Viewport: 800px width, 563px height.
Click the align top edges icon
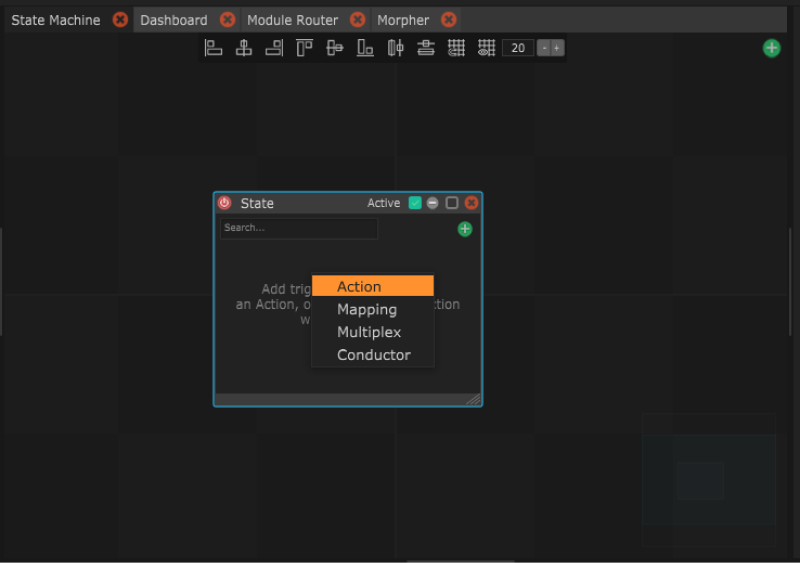tap(304, 48)
